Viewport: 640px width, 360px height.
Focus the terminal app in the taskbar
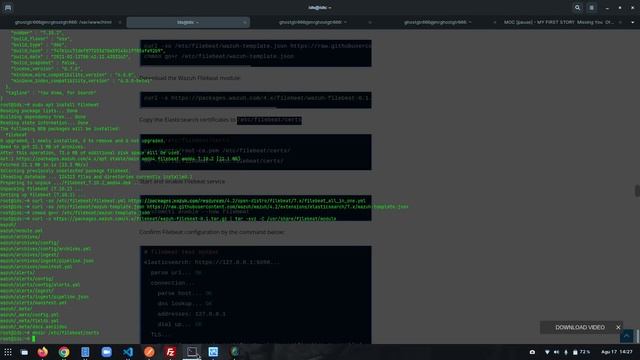pyautogui.click(x=192, y=352)
